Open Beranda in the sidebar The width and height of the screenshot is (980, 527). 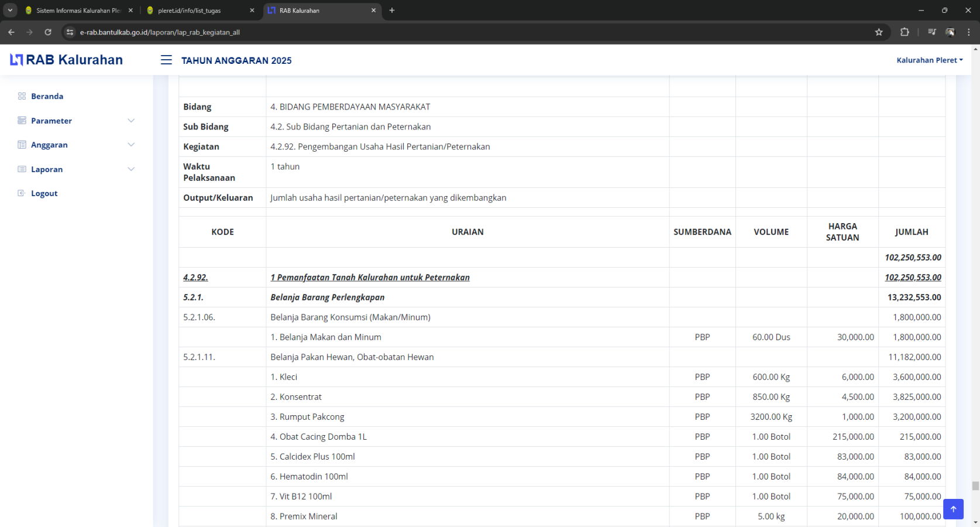(x=47, y=96)
